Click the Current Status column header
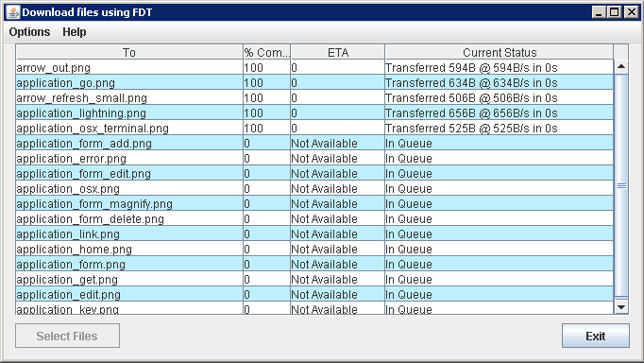644x363 pixels. click(499, 52)
